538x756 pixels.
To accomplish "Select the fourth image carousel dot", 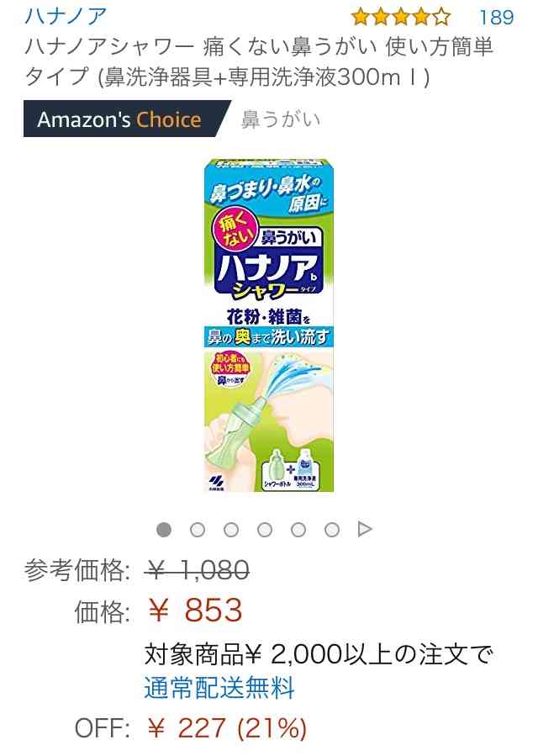I will [265, 530].
